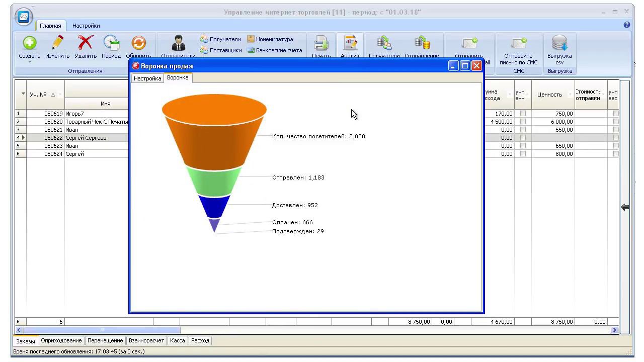
Task: Select the Сергей Сергевв name cell
Action: tap(97, 138)
